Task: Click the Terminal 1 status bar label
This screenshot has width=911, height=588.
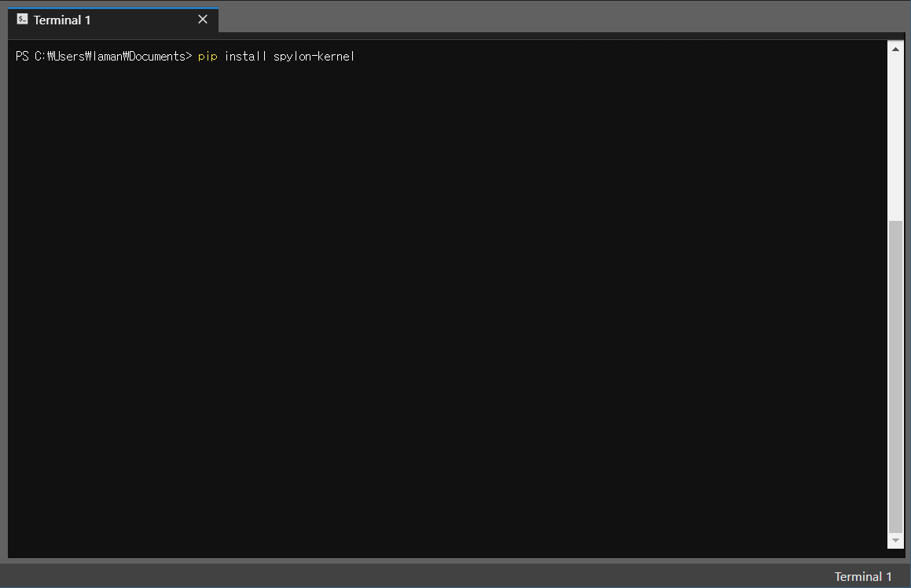Action: coord(862,576)
